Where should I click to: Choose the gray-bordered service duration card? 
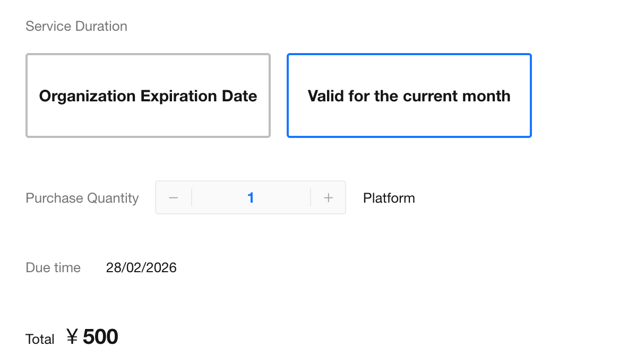[x=148, y=96]
